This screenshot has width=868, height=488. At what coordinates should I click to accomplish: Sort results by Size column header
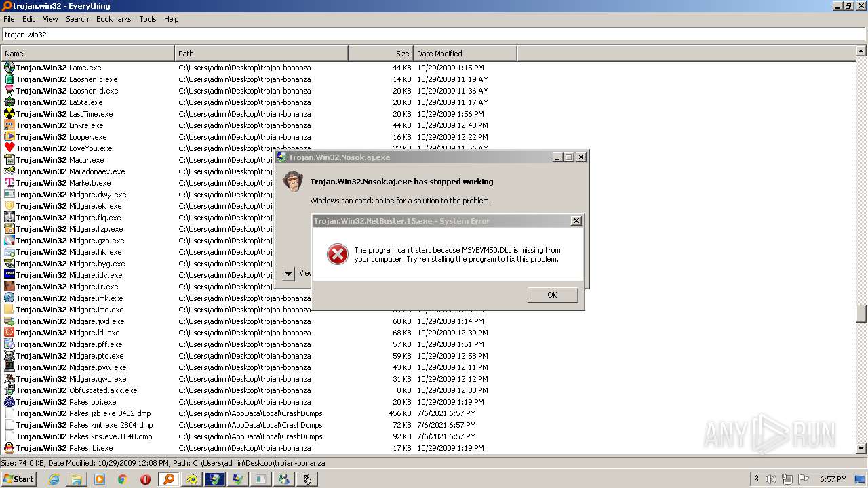tap(381, 54)
